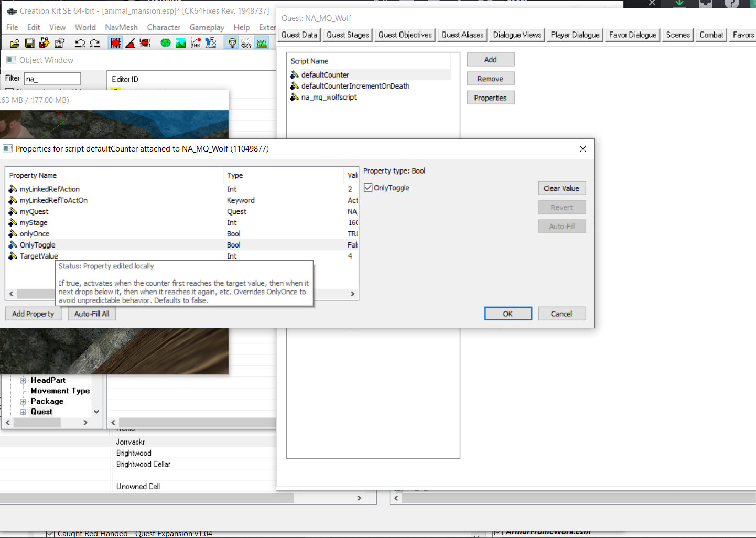Click the onlyOnce property icon

click(x=13, y=234)
